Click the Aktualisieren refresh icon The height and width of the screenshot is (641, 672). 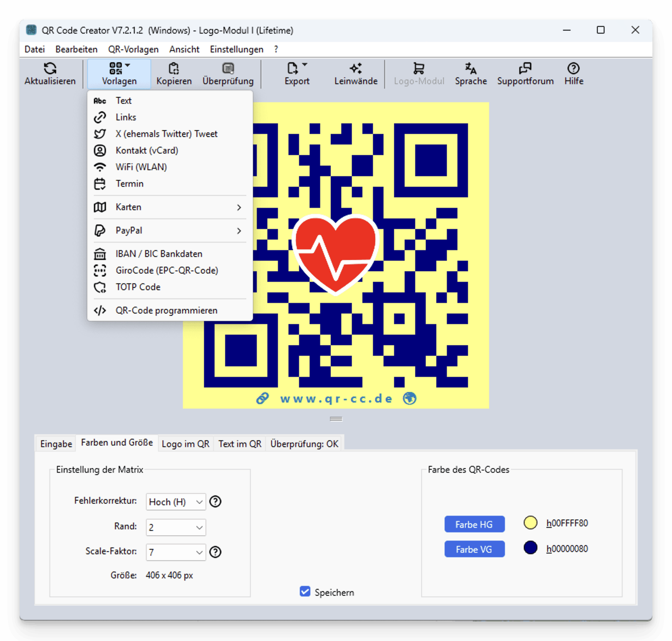pyautogui.click(x=50, y=68)
